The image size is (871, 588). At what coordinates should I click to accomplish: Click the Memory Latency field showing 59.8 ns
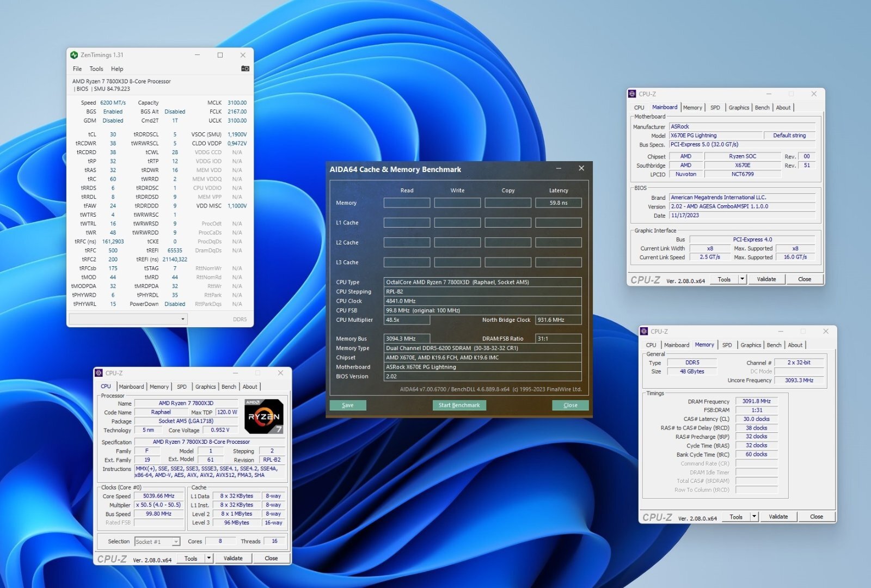tap(559, 203)
